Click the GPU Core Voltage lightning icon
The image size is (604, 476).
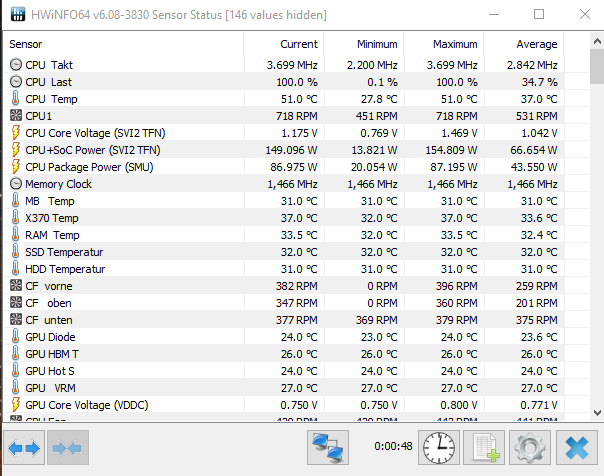[15, 404]
